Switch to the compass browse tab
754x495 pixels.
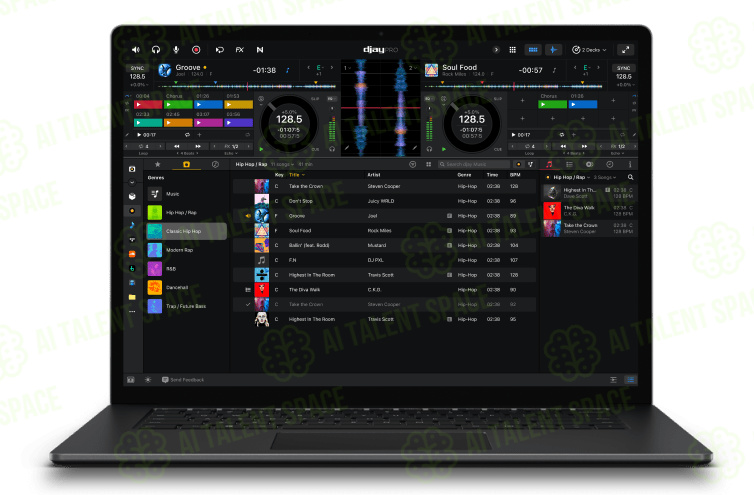[215, 165]
